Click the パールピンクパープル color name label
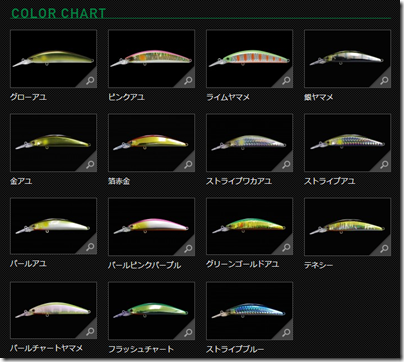 click(x=145, y=265)
